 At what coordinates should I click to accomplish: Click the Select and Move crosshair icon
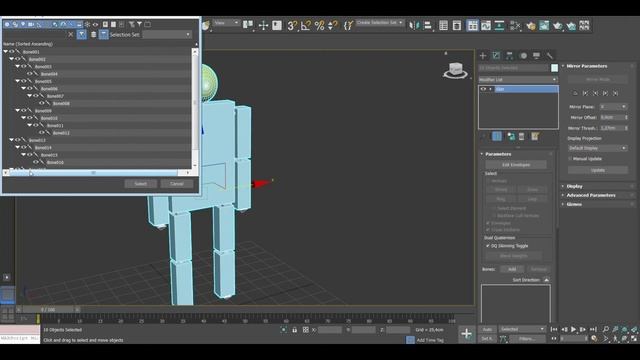point(263,26)
